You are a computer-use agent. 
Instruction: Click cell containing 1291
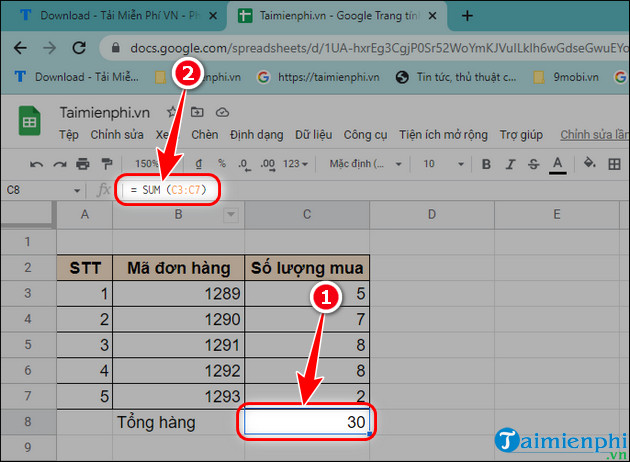178,345
